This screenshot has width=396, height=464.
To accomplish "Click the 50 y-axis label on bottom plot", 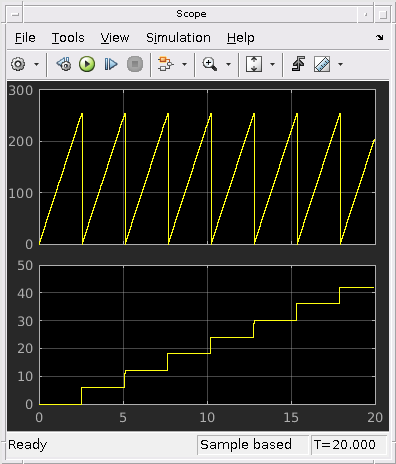I will [x=25, y=266].
